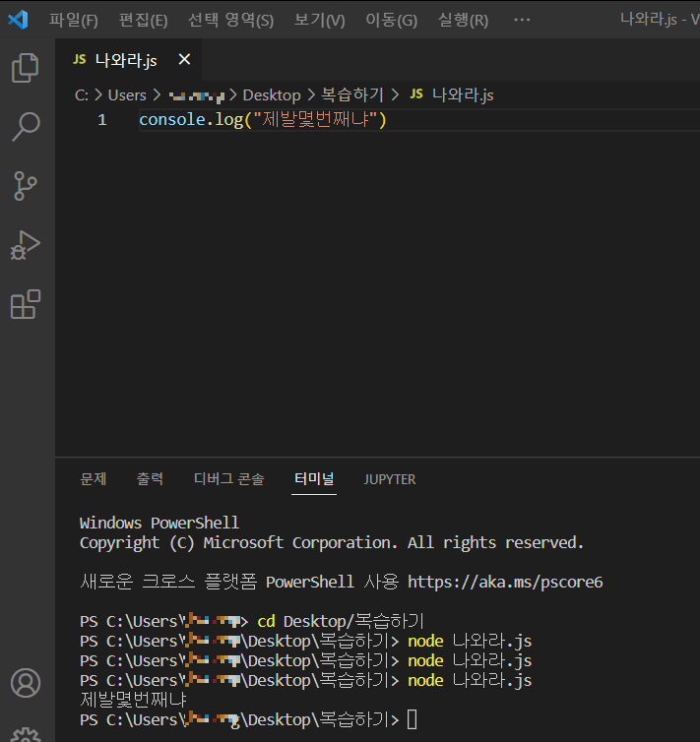Viewport: 700px width, 742px height.
Task: Click the "제발몇번째냐" string in the editor
Action: [315, 120]
